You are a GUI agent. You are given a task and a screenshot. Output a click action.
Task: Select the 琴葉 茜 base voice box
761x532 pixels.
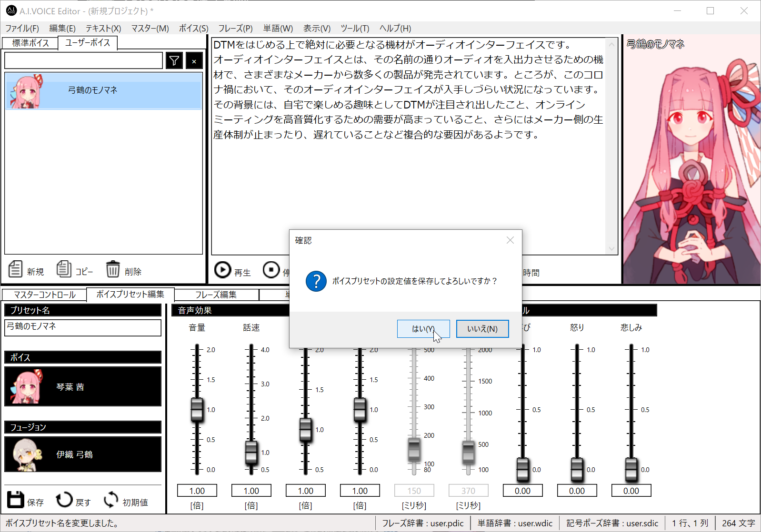[83, 386]
